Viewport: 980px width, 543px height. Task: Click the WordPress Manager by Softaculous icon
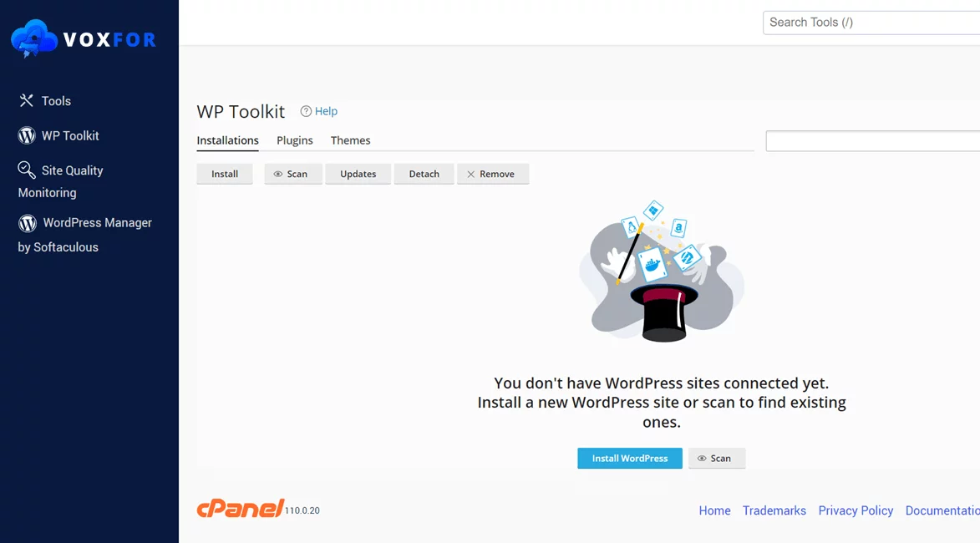[x=28, y=223]
